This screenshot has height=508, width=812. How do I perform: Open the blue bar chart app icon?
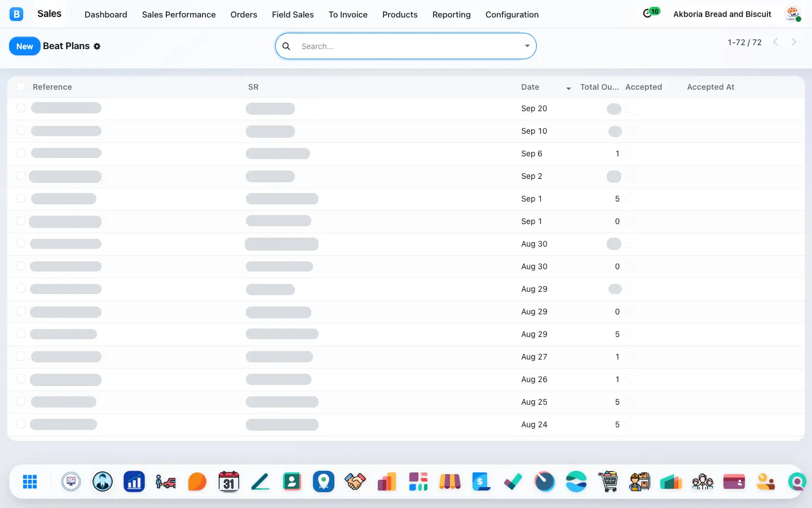(x=134, y=481)
